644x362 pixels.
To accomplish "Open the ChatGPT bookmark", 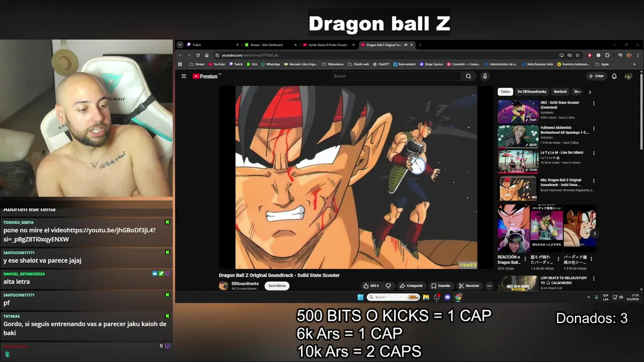I will pyautogui.click(x=381, y=64).
